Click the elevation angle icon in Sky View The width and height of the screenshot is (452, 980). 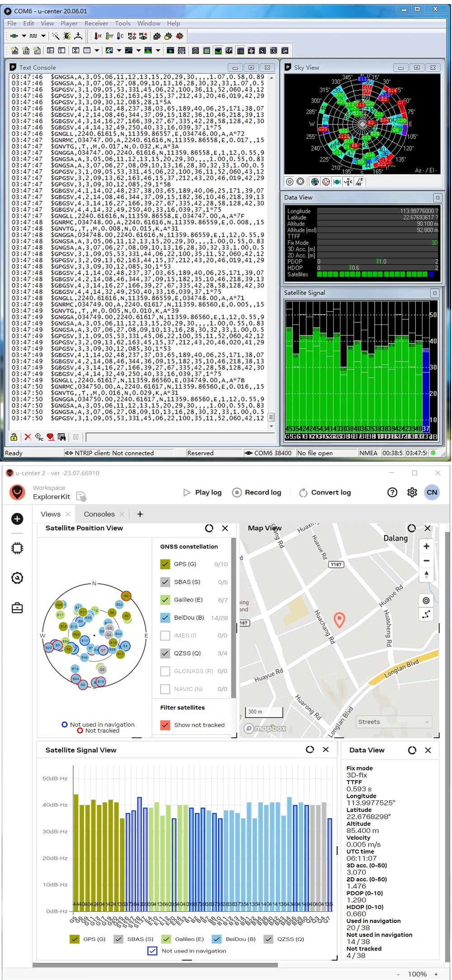click(359, 181)
